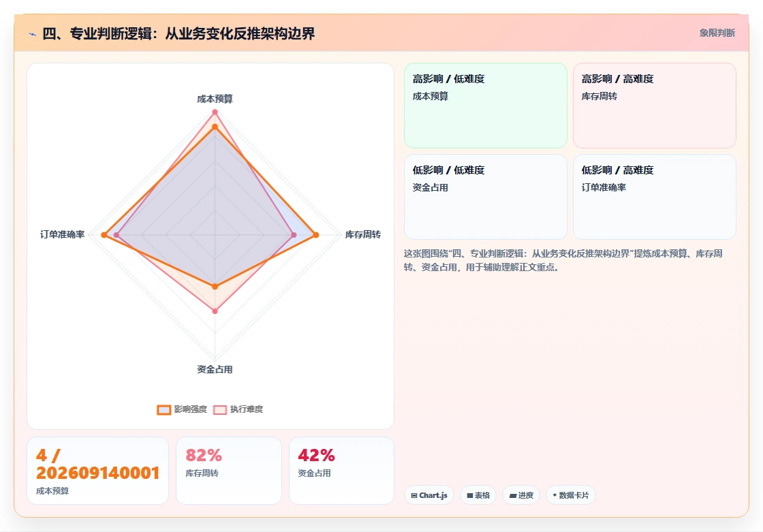Click the 表格 chip
Image resolution: width=763 pixels, height=532 pixels.
tap(478, 495)
